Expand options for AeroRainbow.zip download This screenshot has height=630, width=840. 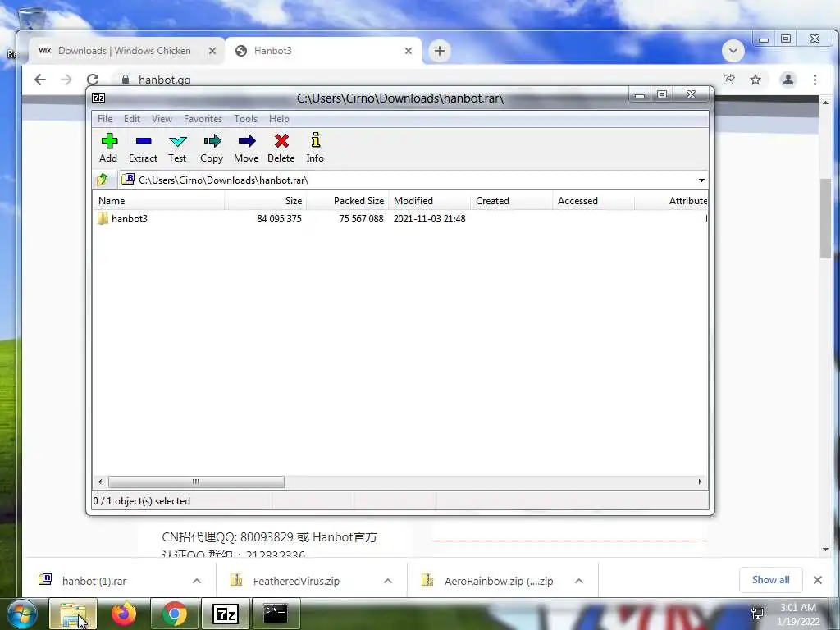pos(579,581)
